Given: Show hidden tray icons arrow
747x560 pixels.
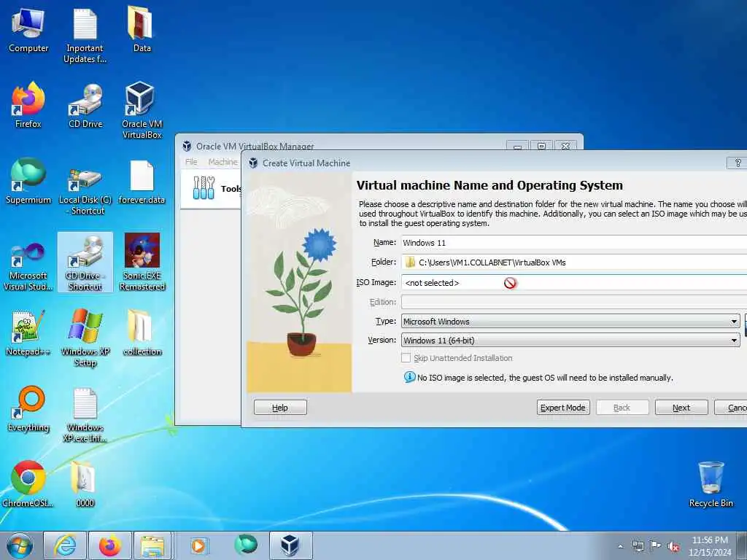Looking at the screenshot, I should click(620, 547).
